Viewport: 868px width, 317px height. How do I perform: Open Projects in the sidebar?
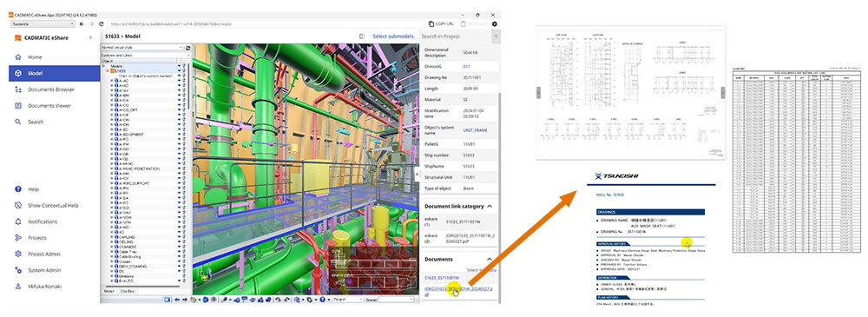[x=37, y=238]
